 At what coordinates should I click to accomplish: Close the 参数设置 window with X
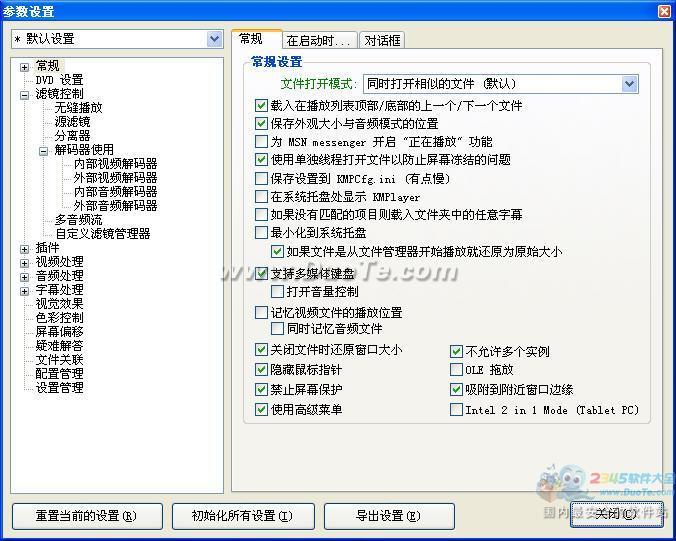[664, 11]
